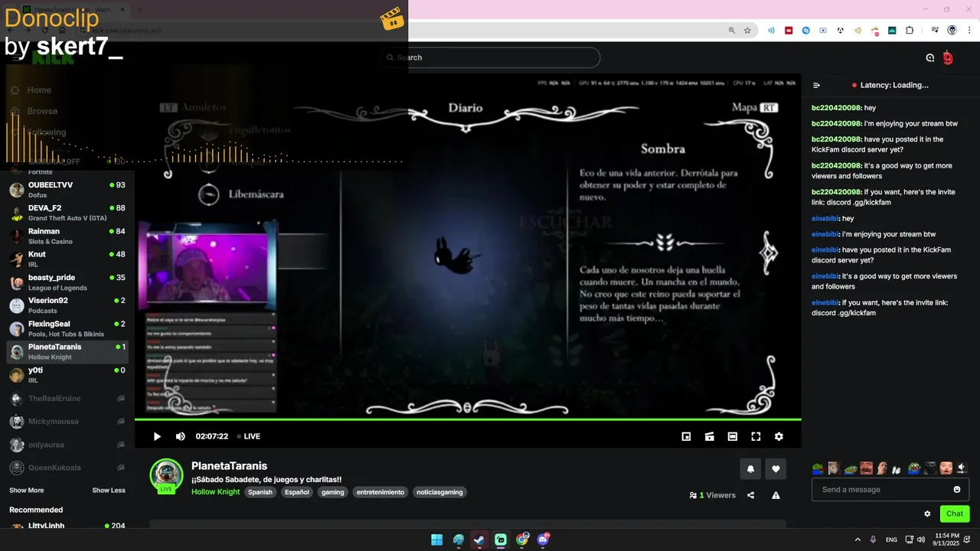The image size is (980, 551).
Task: Open PlanetaTaranis channel avatar
Action: tap(166, 474)
